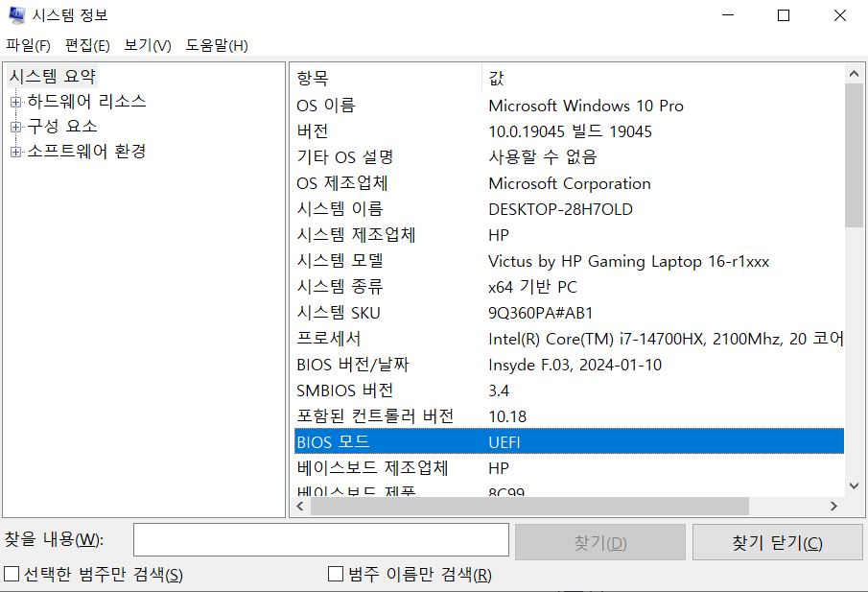Click value Microsoft Corporation
Viewport: 868px width, 592px height.
tap(570, 183)
